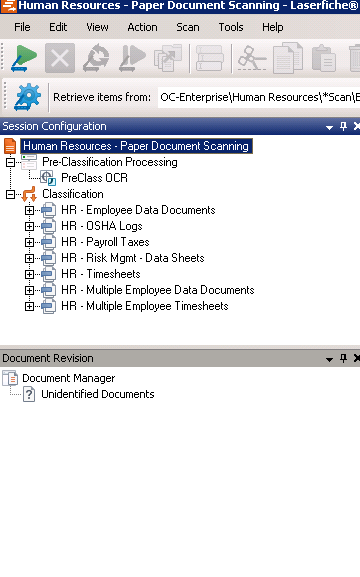The height and width of the screenshot is (577, 360).
Task: Open Document Revision panel dropdown arrow
Action: (x=329, y=359)
